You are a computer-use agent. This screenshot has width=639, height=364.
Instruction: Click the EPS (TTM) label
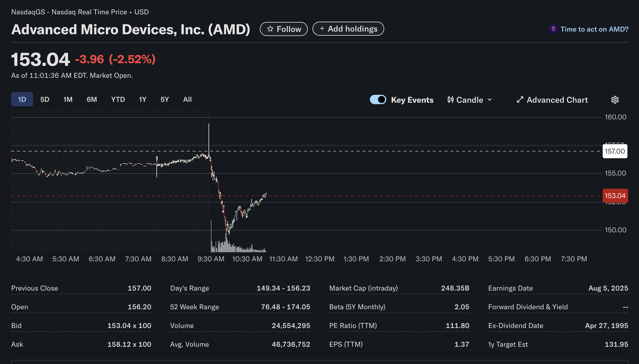point(346,344)
